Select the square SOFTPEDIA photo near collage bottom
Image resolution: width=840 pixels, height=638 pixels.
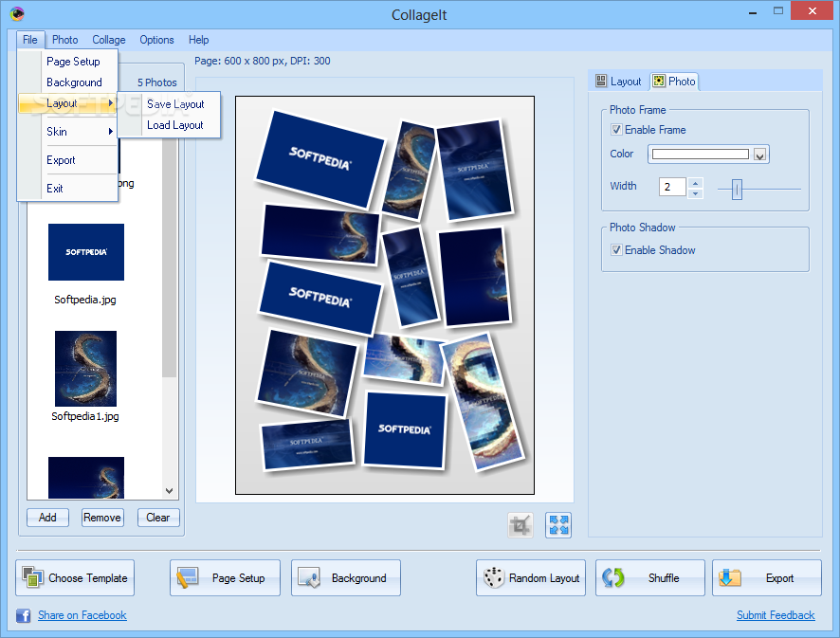405,429
